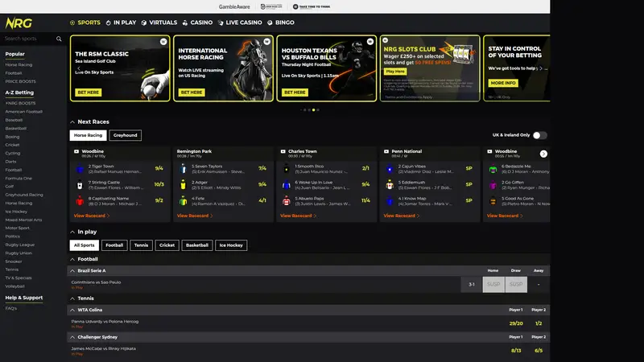This screenshot has width=644, height=362.
Task: Open the Bingo menu
Action: pyautogui.click(x=281, y=23)
